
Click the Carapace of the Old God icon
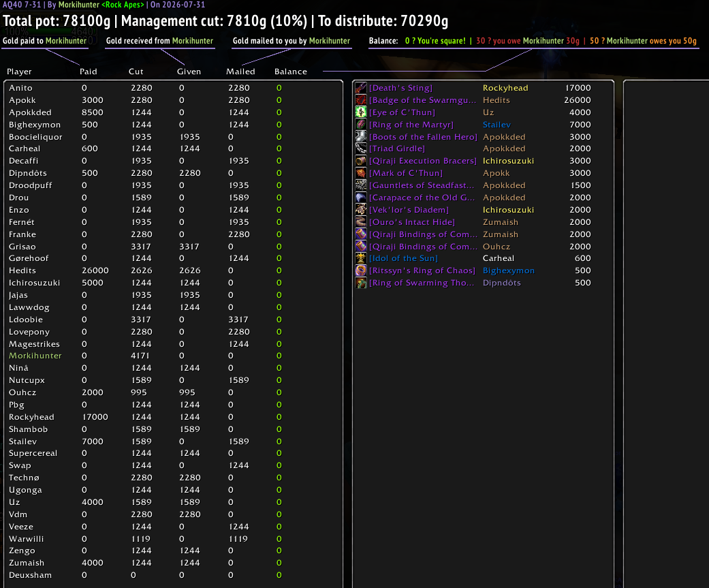[361, 197]
